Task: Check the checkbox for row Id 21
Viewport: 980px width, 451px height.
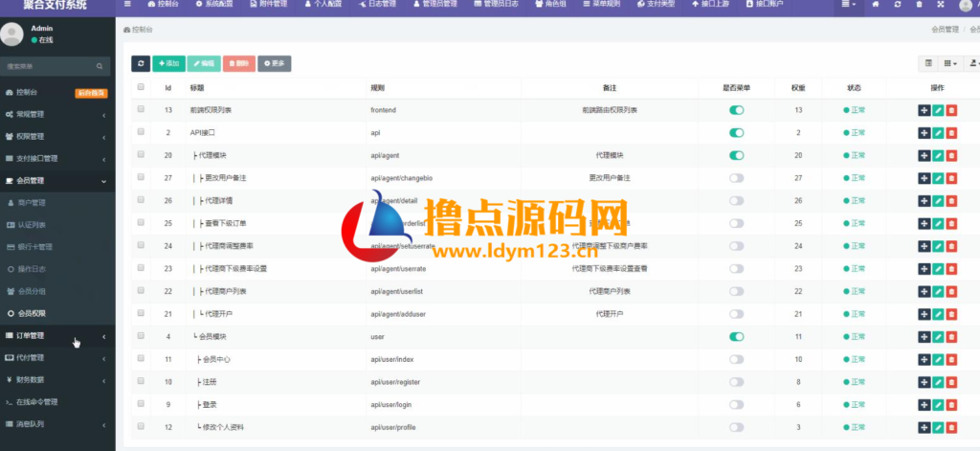Action: point(141,313)
